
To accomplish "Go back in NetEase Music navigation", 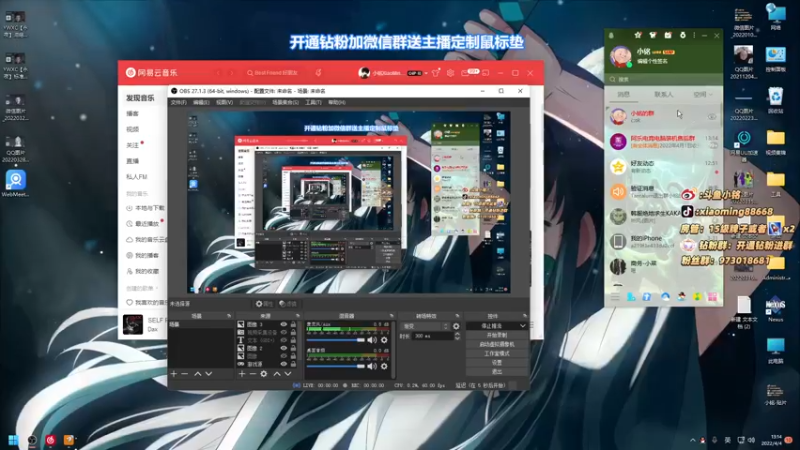I will (218, 73).
